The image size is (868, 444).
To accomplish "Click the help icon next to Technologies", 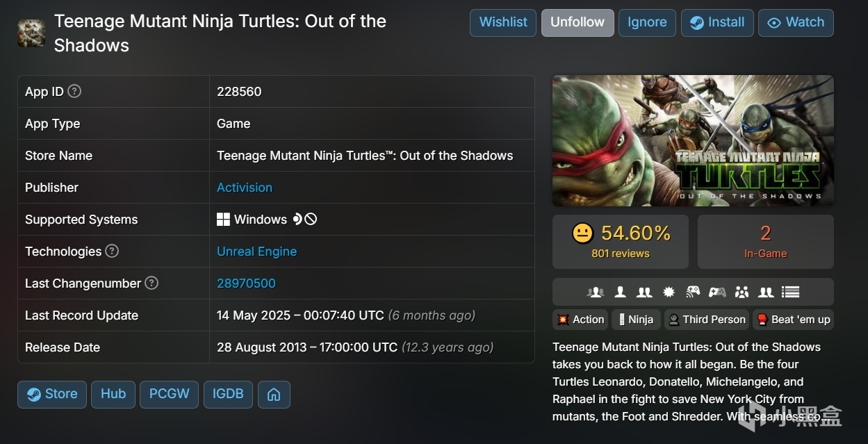I will coord(112,251).
